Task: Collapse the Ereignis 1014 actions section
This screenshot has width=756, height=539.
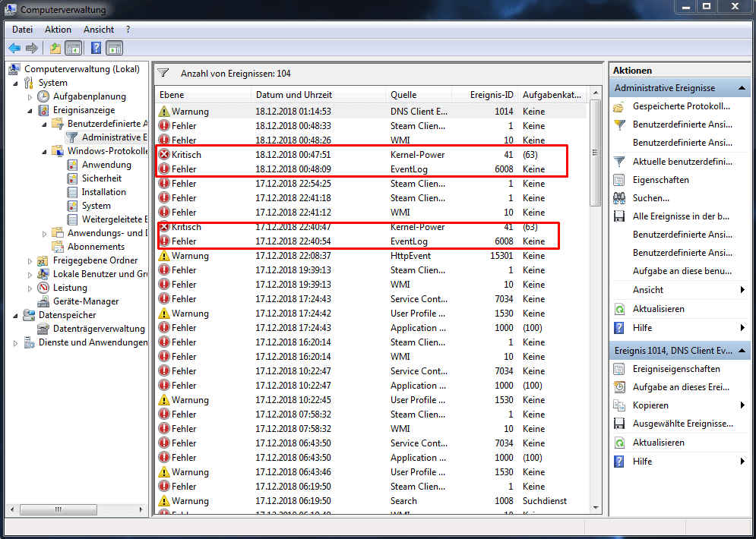Action: 742,351
